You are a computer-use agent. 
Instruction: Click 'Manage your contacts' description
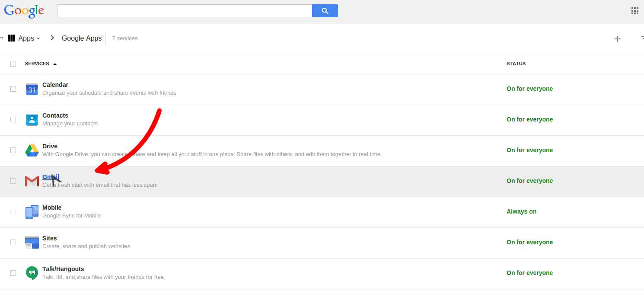tap(70, 124)
